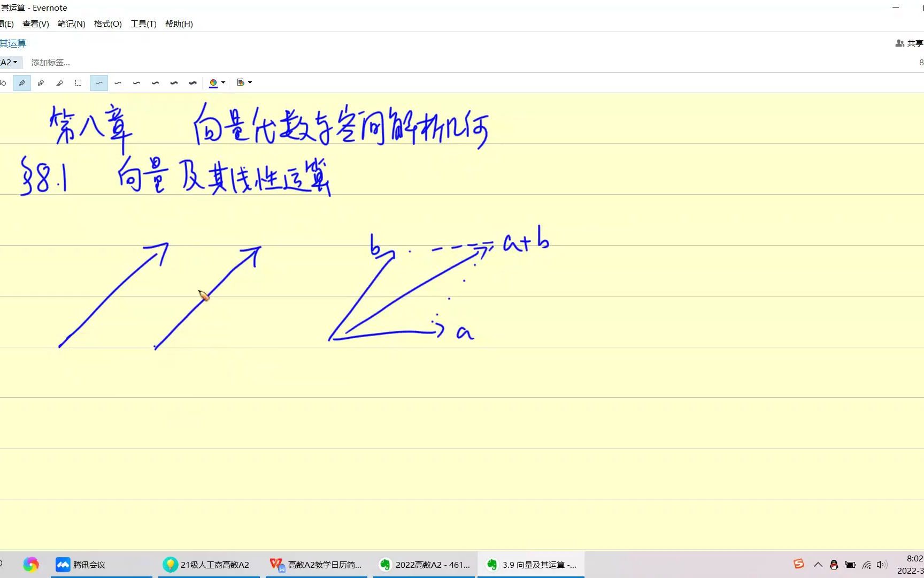The width and height of the screenshot is (924, 578).
Task: Click the 共享 share button
Action: [908, 43]
